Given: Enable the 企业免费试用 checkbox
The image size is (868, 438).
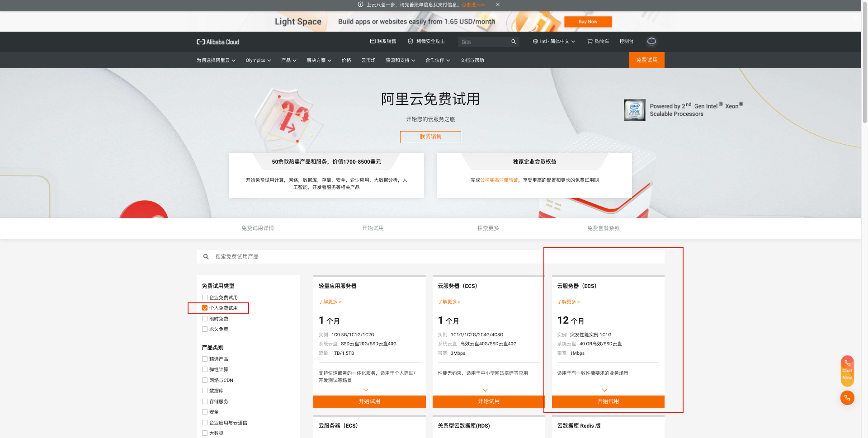Looking at the screenshot, I should tap(205, 297).
